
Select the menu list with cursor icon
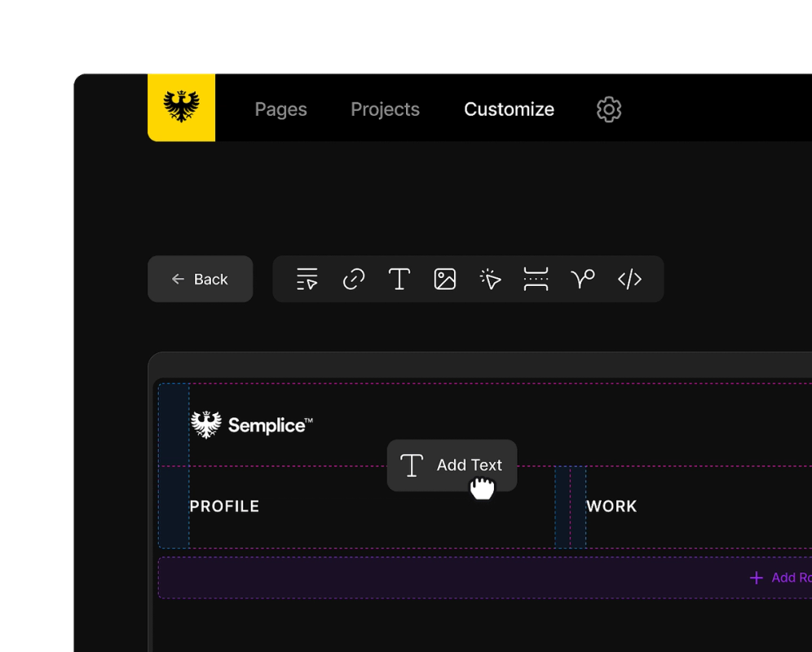click(307, 279)
